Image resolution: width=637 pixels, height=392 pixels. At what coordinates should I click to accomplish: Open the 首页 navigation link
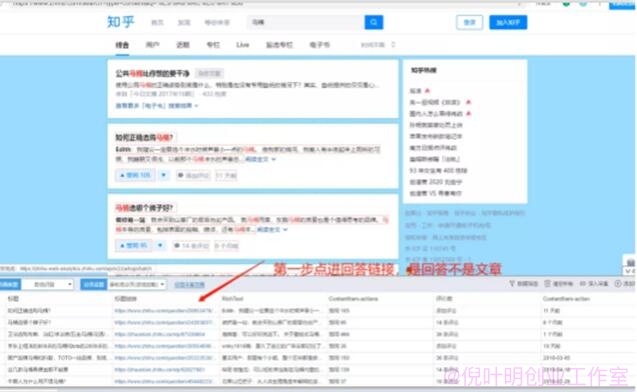[x=157, y=23]
